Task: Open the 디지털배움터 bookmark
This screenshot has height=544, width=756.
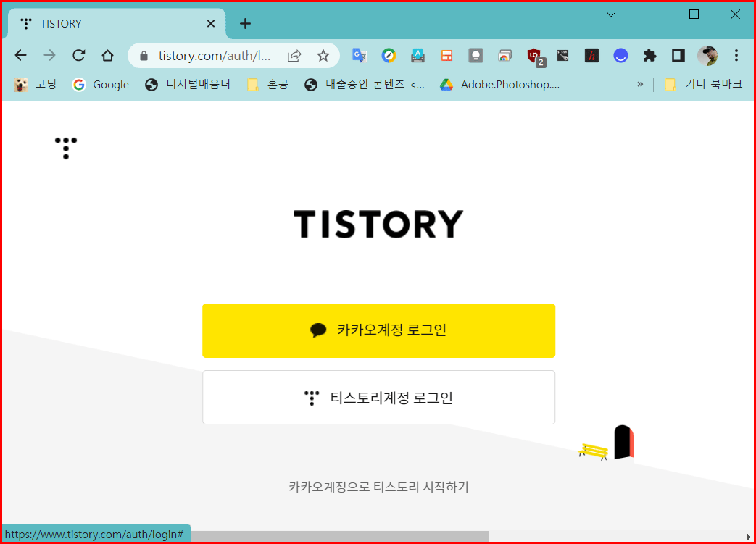Action: (x=188, y=84)
